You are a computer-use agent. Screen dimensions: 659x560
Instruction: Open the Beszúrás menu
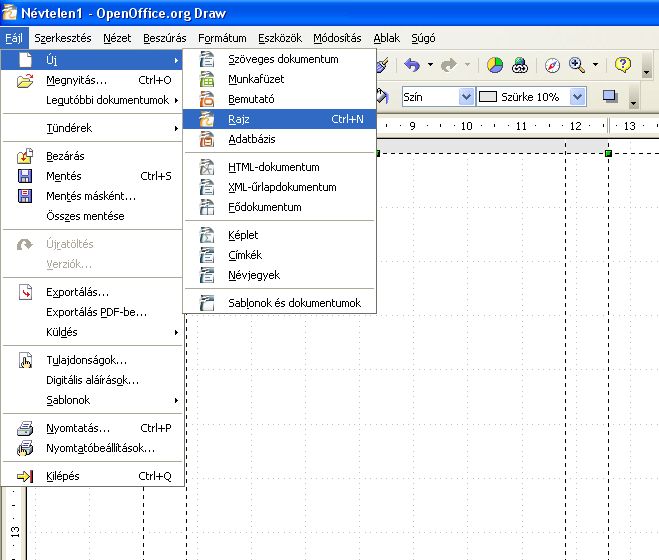click(x=164, y=38)
